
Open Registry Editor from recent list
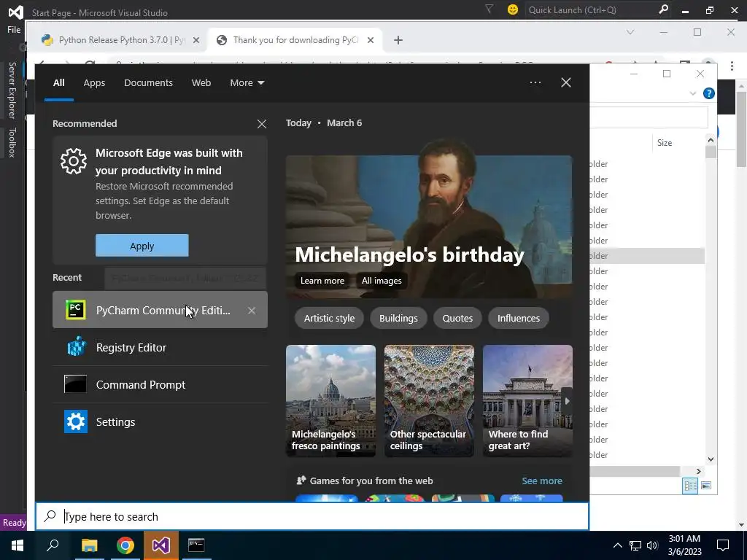click(x=160, y=348)
